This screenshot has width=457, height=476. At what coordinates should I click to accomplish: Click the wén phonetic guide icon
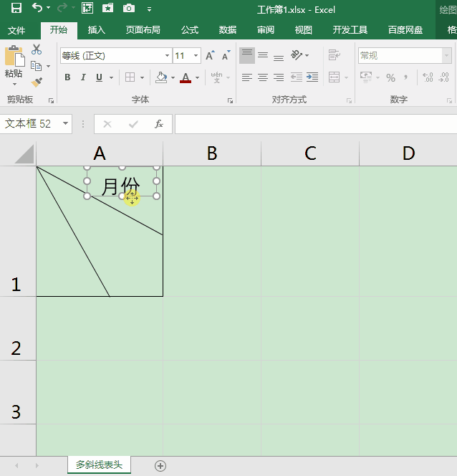[x=216, y=77]
